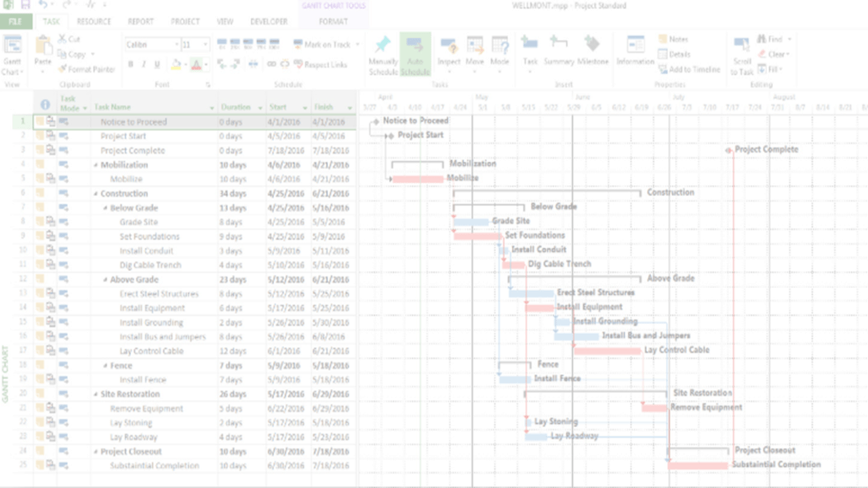Click the Paste clipboard icon
868x488 pixels.
coord(42,47)
